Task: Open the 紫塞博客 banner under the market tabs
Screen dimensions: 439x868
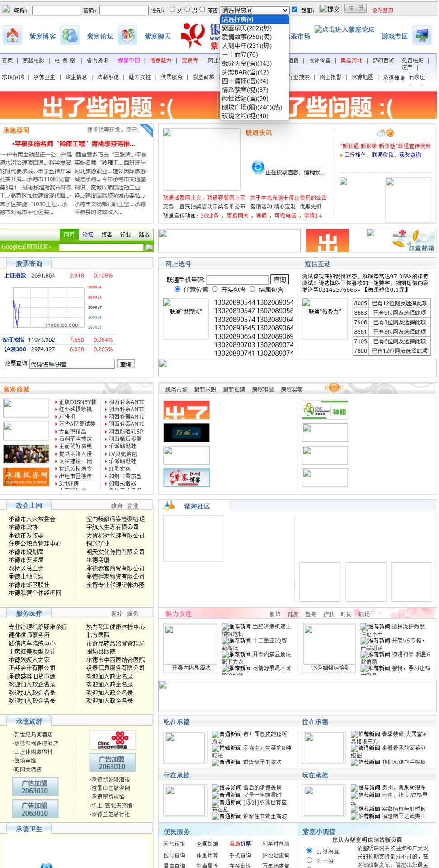Action: [x=186, y=478]
